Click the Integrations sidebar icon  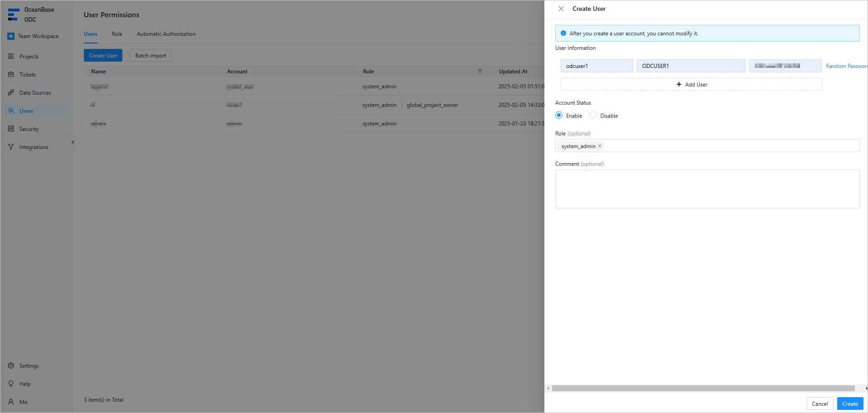pyautogui.click(x=11, y=147)
